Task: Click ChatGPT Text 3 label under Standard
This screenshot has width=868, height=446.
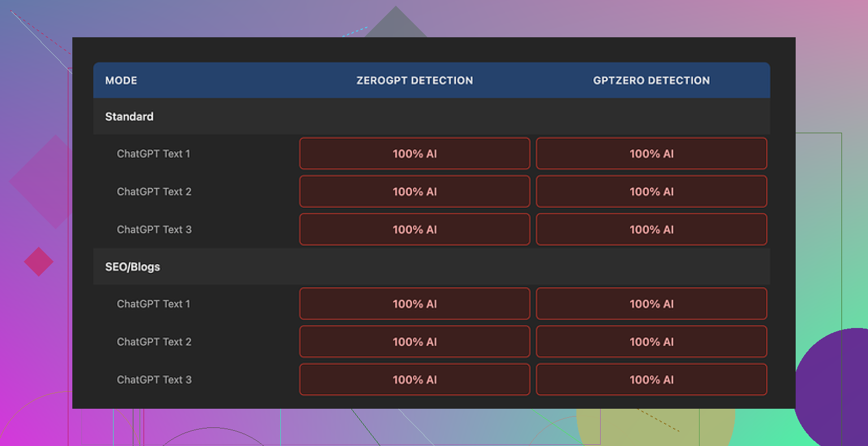Action: 154,230
